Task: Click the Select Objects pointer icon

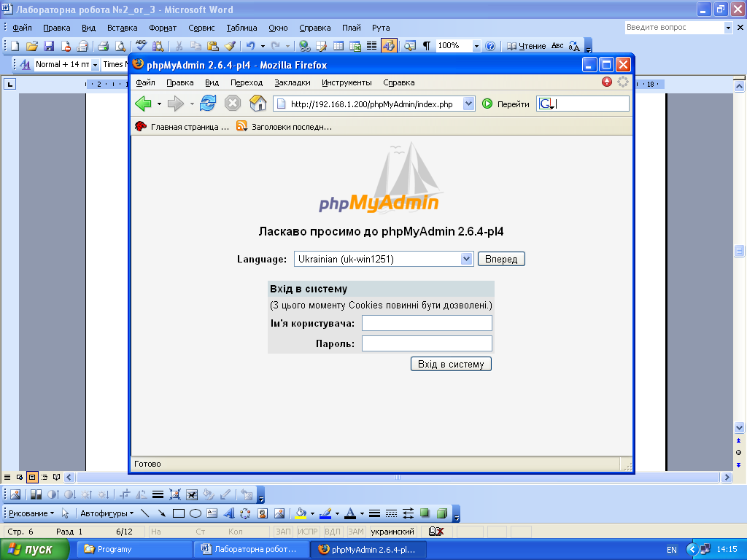Action: [65, 513]
